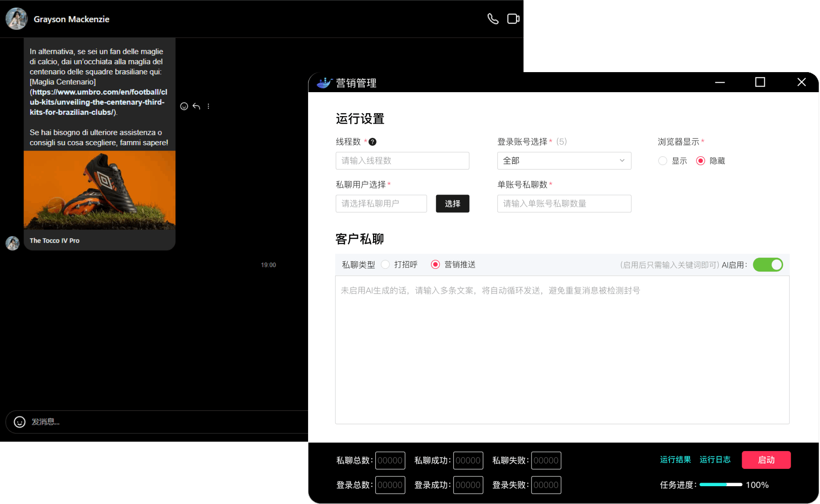Screen dimensions: 820x504
Task: Click the 线程数 input field
Action: point(402,161)
